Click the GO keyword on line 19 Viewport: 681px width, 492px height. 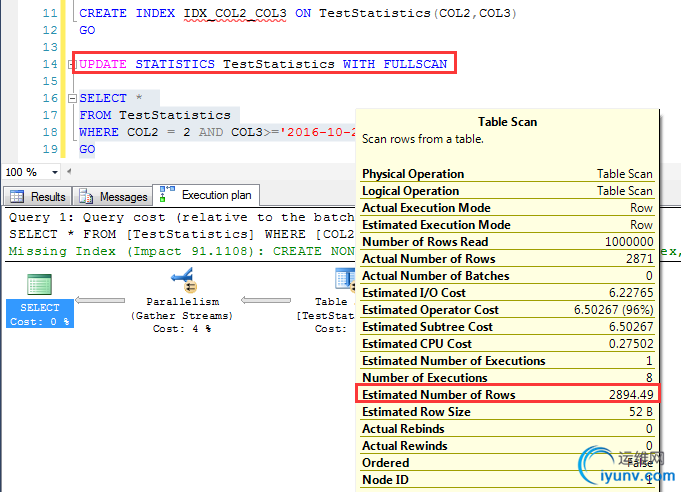87,149
